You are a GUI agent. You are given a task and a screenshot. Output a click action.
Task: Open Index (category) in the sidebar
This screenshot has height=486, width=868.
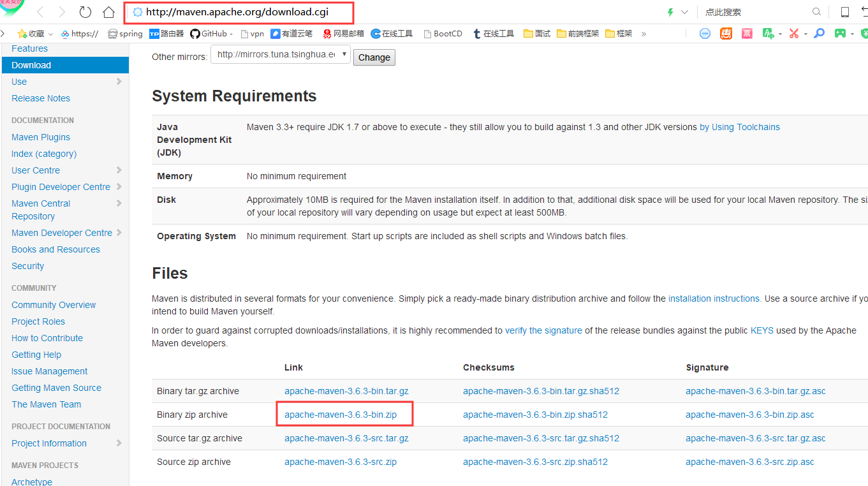(44, 154)
